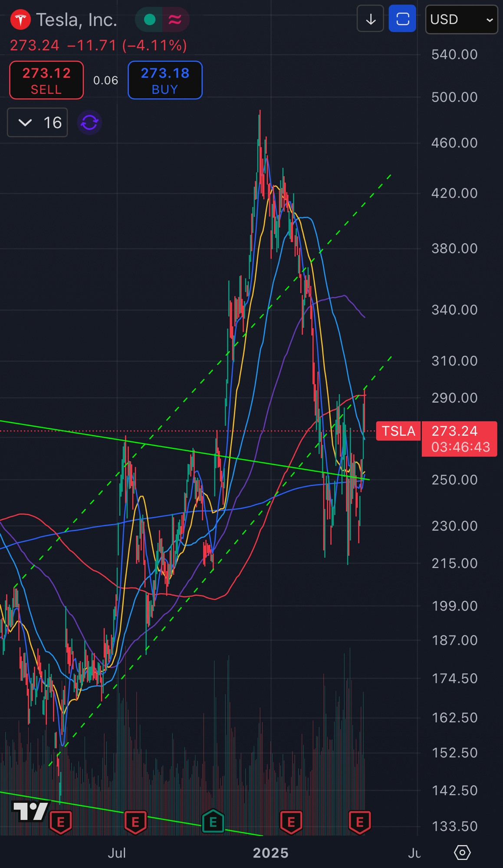Click the 133.50 price axis label
Image resolution: width=503 pixels, height=868 pixels.
coord(454,826)
